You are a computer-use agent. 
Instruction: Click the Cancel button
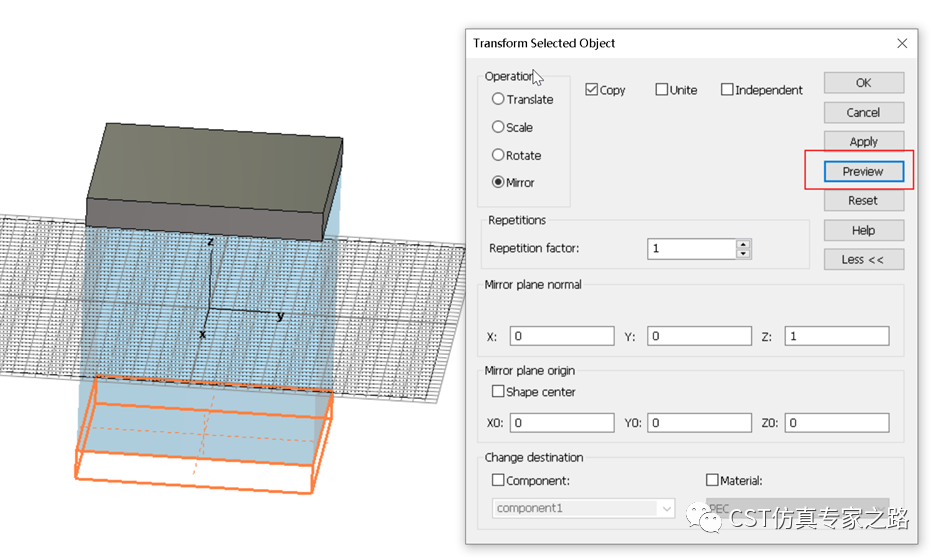click(x=863, y=112)
